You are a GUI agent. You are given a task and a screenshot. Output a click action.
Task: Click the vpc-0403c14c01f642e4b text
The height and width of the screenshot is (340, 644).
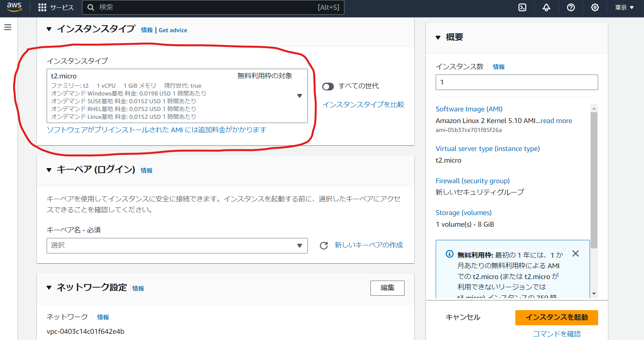tap(86, 331)
